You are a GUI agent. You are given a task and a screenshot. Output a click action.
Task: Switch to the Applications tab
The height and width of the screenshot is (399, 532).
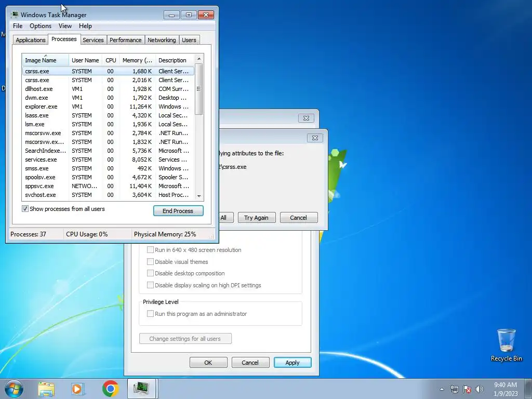(31, 40)
